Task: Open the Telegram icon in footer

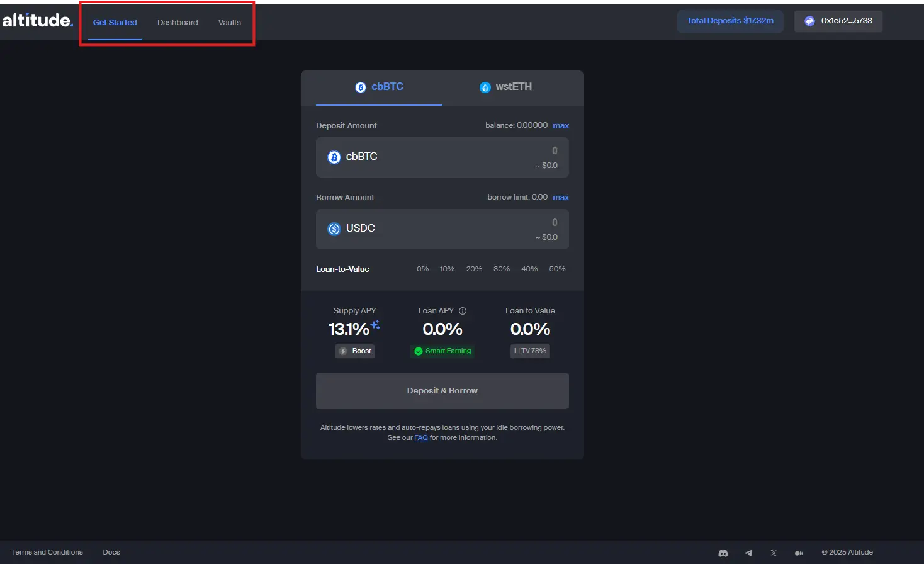Action: [748, 553]
